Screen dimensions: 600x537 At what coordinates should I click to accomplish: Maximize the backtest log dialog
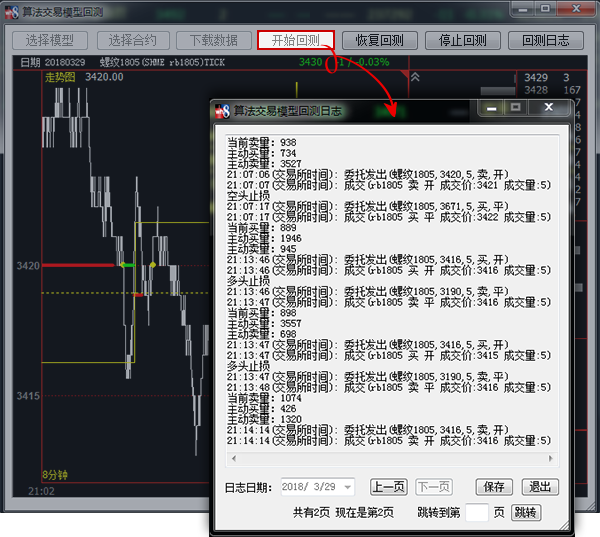tap(516, 108)
